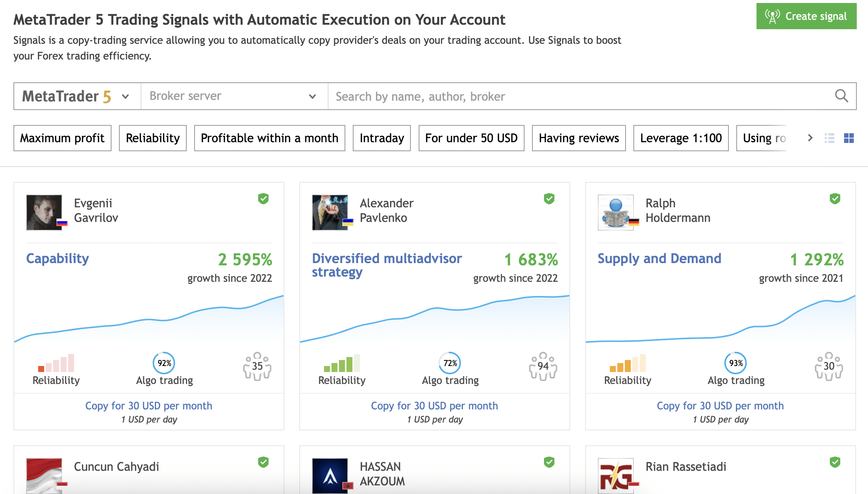Select the Reliability filter tag
The image size is (868, 494).
click(x=153, y=138)
